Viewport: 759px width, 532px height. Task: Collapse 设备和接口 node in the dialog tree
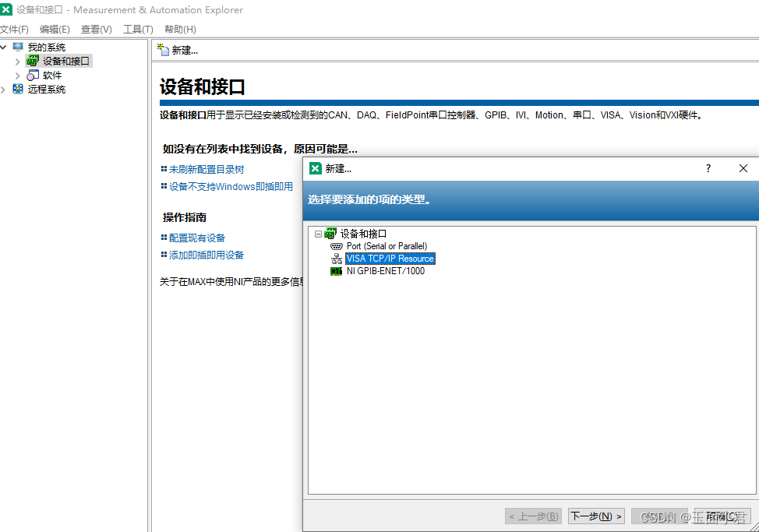coord(318,234)
